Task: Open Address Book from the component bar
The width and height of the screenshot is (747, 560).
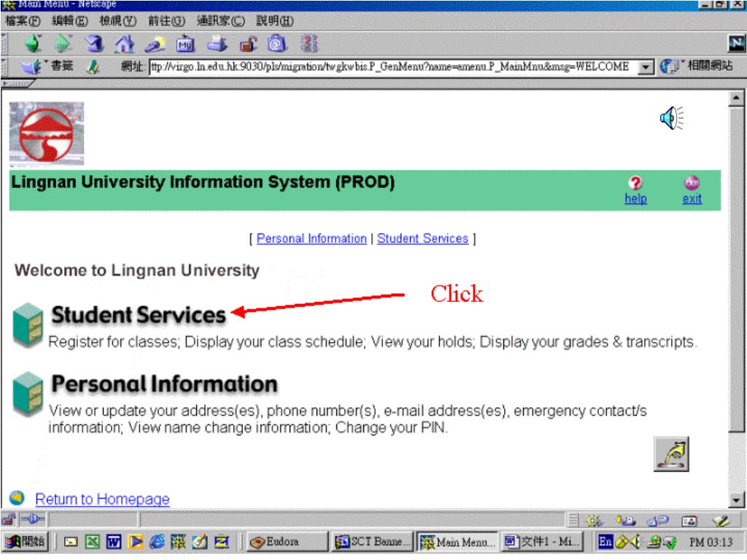Action: (x=689, y=521)
